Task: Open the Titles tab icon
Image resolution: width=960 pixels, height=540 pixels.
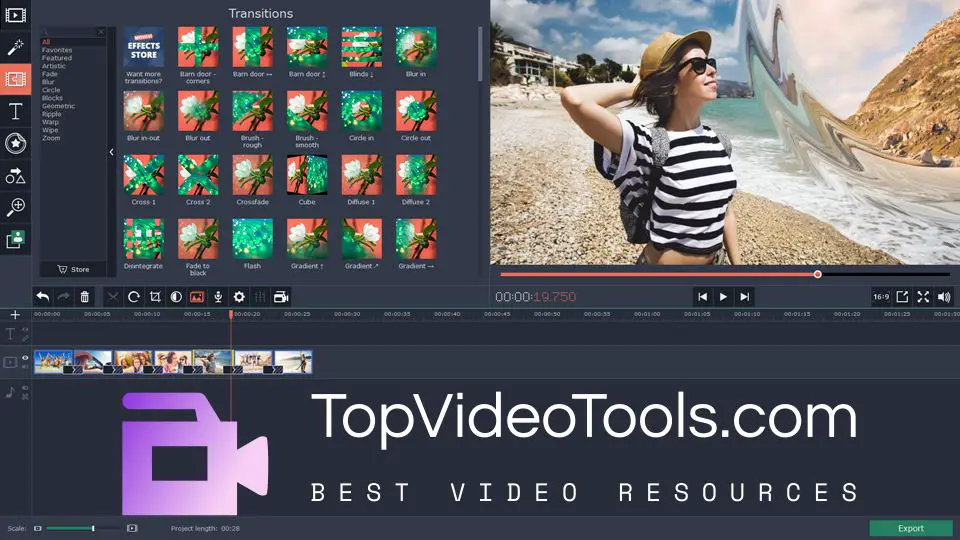Action: (15, 111)
